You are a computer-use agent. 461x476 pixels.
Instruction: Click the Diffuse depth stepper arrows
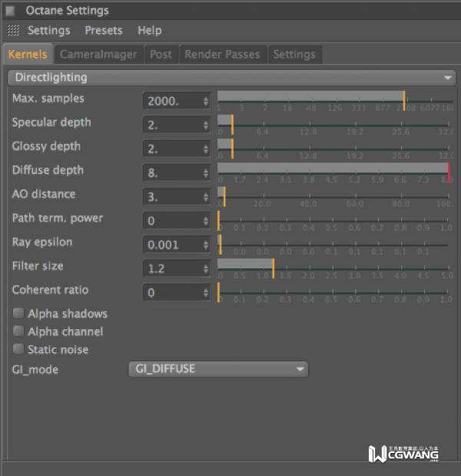coord(206,173)
